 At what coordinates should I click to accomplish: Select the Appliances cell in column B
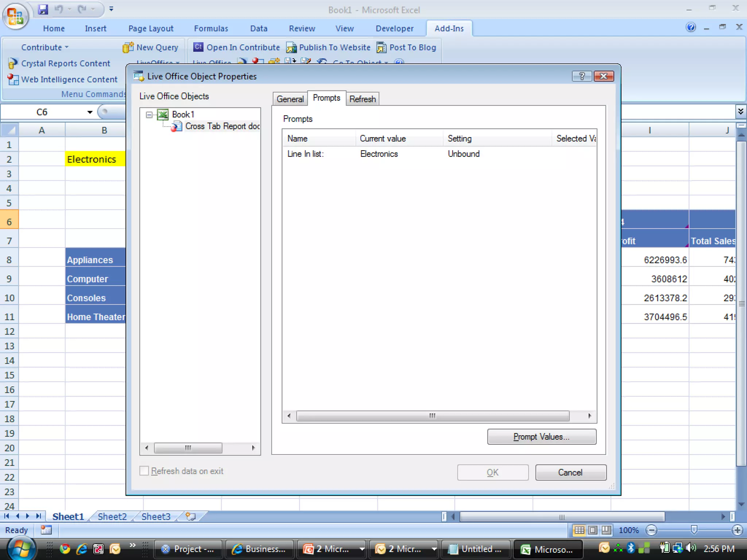point(95,257)
